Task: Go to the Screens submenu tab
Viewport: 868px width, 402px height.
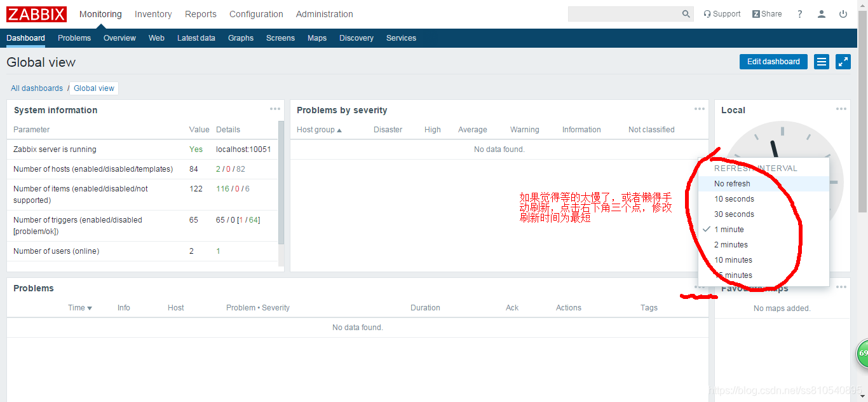Action: click(x=280, y=38)
